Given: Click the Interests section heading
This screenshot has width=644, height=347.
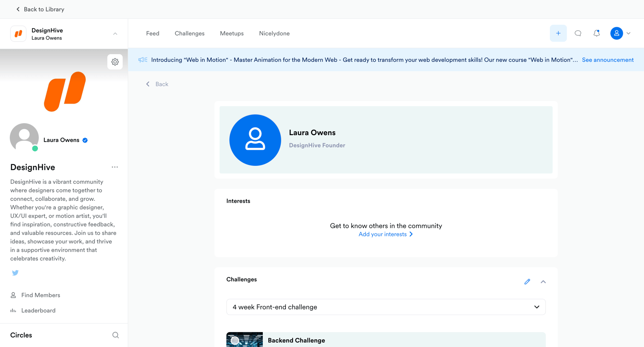Looking at the screenshot, I should tap(238, 201).
